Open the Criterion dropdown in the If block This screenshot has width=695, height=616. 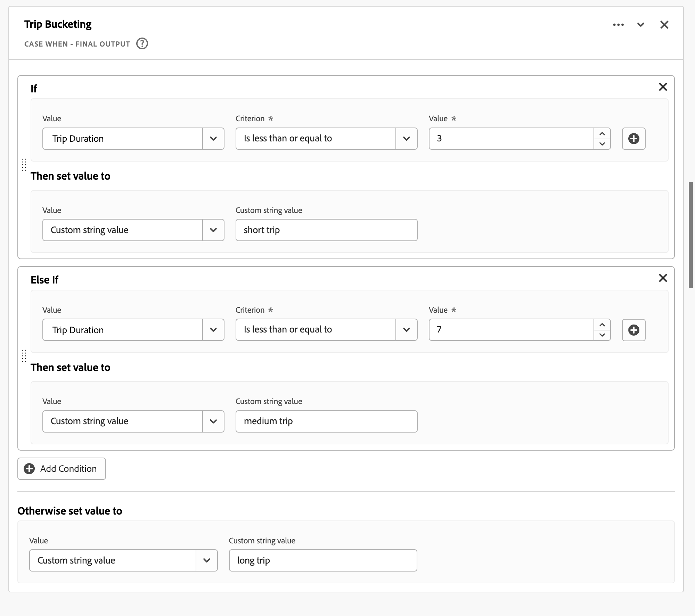coord(406,139)
